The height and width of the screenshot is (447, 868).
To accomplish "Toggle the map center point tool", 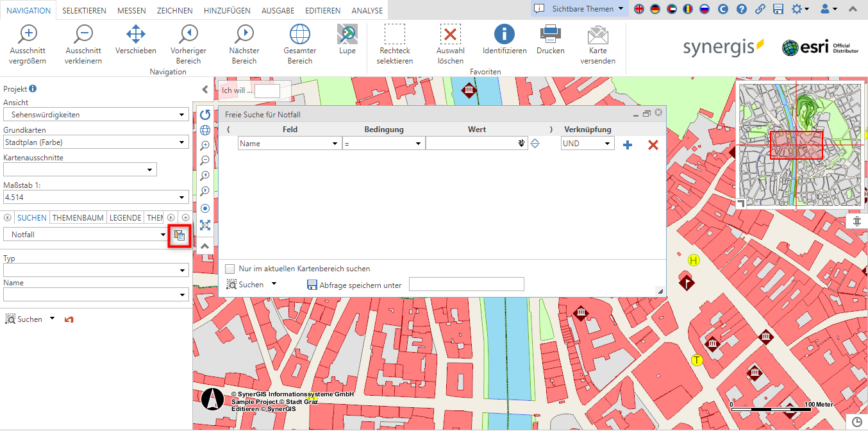I will pyautogui.click(x=205, y=208).
